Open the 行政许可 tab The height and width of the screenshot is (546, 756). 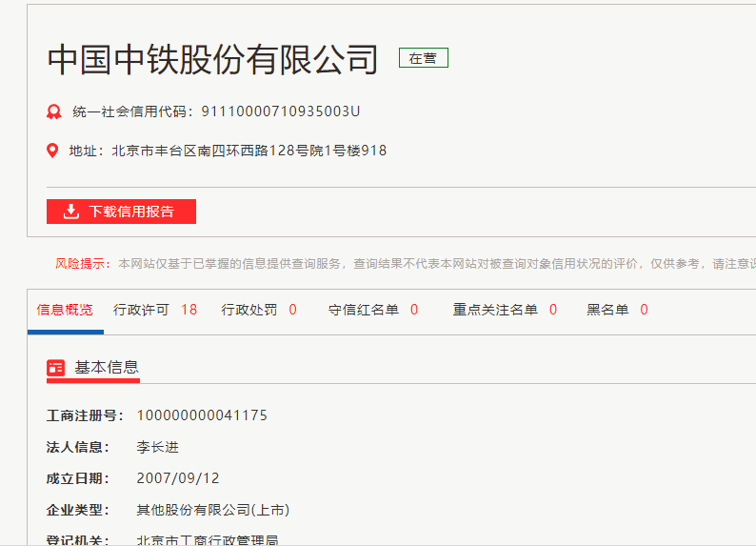click(141, 310)
